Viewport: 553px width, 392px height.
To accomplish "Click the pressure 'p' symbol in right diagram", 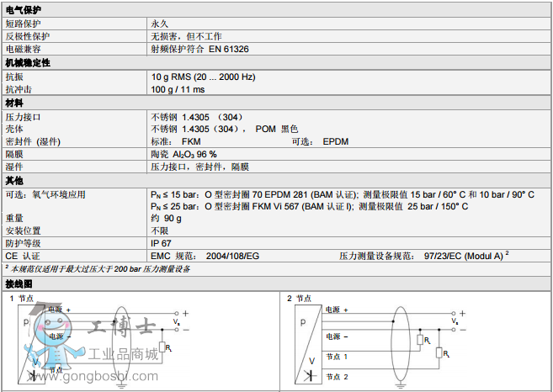I will (x=303, y=322).
